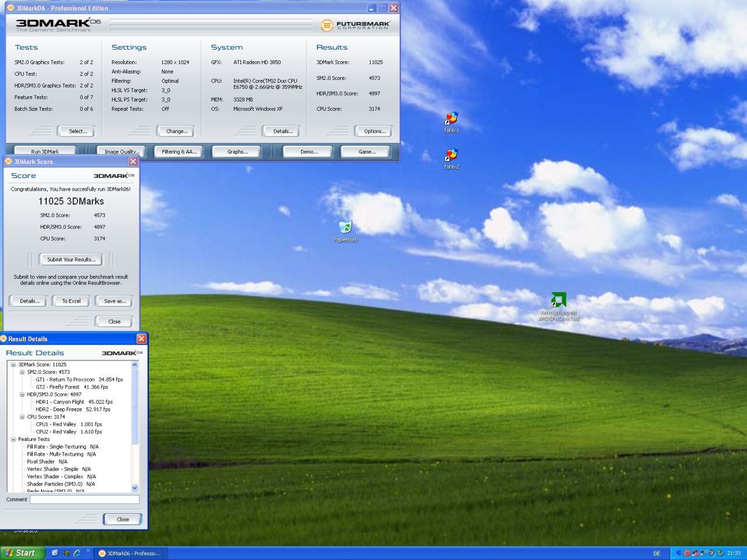Image resolution: width=747 pixels, height=560 pixels.
Task: Close the 3DMark Score window via X
Action: tap(133, 162)
